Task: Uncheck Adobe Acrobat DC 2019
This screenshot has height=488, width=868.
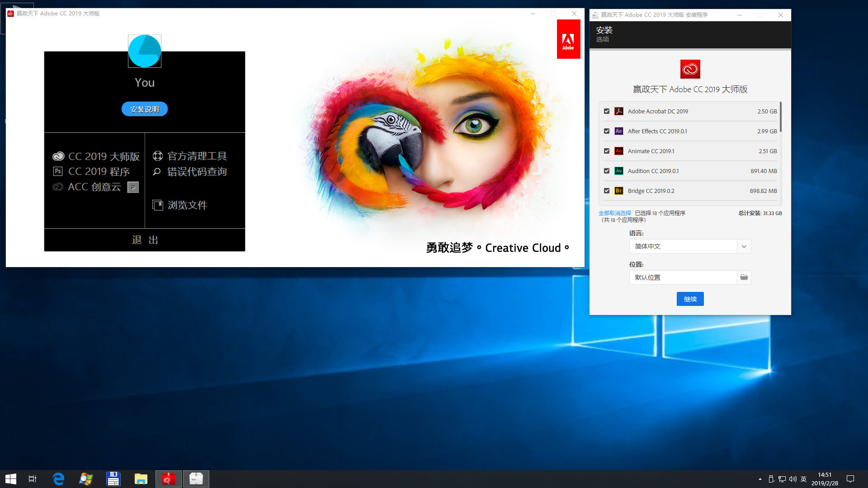Action: point(607,111)
